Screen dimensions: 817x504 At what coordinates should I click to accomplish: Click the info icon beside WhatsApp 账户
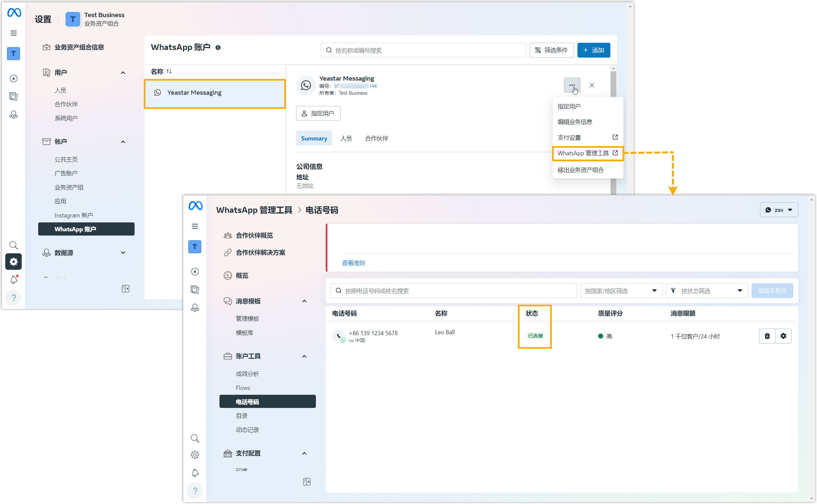coord(218,48)
